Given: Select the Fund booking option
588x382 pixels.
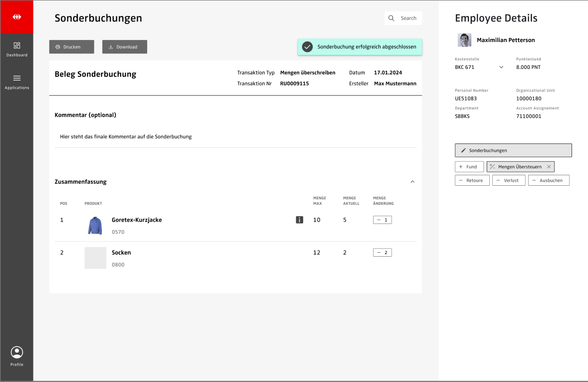Looking at the screenshot, I should [x=469, y=167].
